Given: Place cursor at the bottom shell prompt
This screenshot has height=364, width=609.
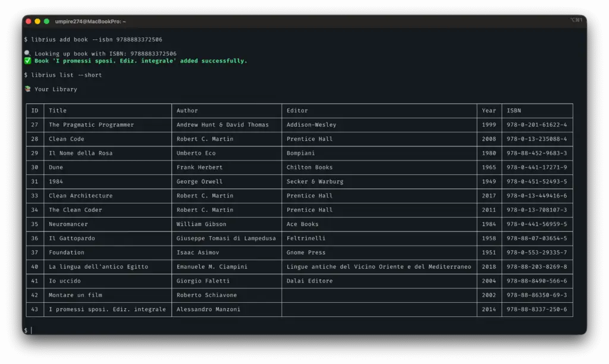Looking at the screenshot, I should point(32,330).
